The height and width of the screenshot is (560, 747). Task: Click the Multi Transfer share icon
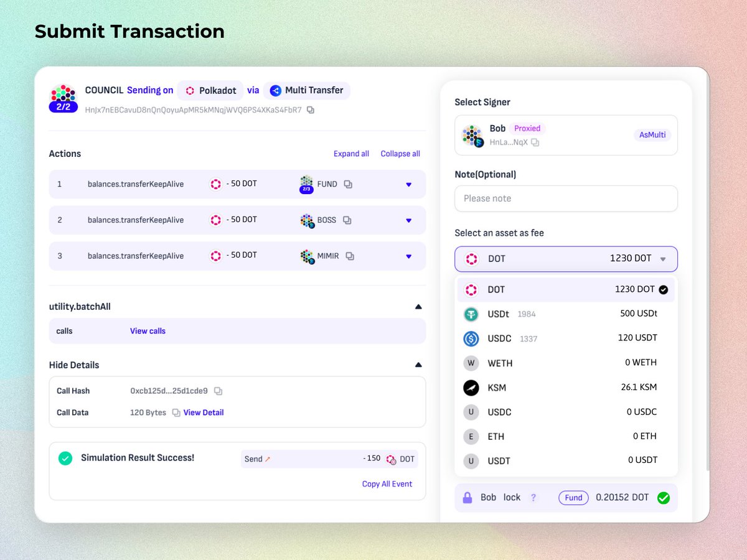[275, 90]
